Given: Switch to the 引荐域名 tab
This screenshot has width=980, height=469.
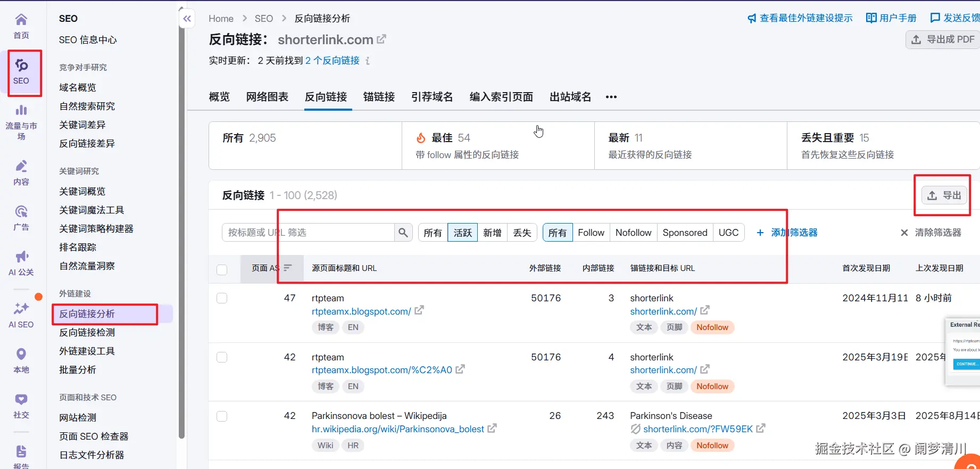Looking at the screenshot, I should (432, 97).
